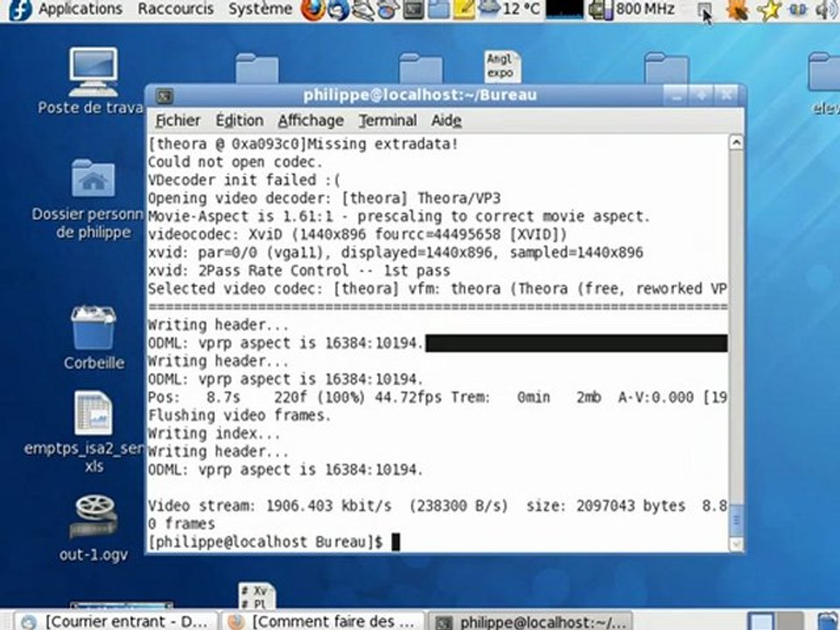Open the Aide menu in terminal
This screenshot has width=840, height=630.
[446, 121]
